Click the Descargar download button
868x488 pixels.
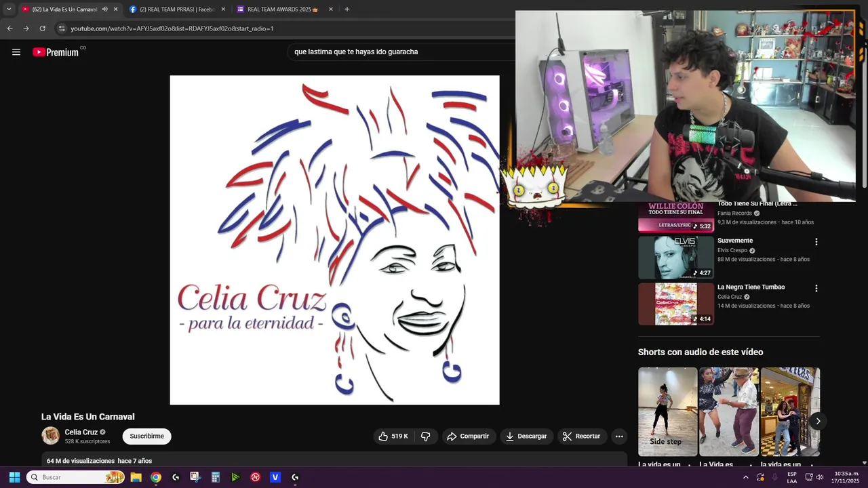(x=526, y=436)
